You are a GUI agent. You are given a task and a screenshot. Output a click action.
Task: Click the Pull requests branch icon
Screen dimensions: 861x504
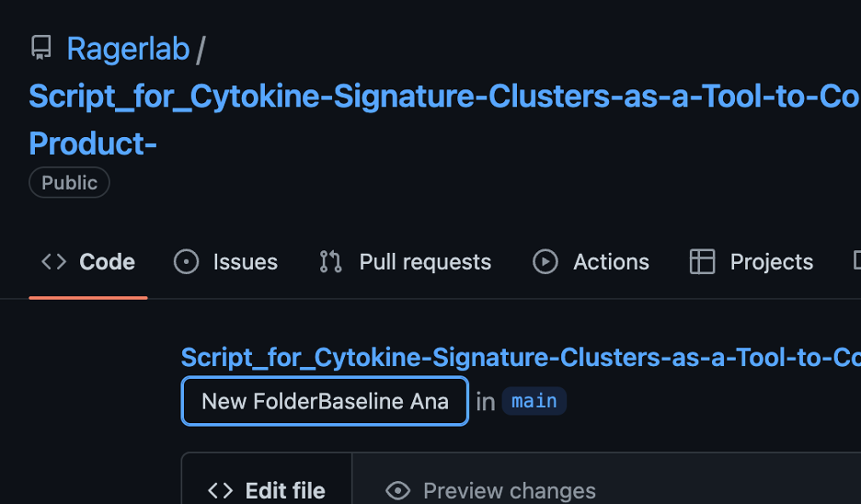click(330, 262)
